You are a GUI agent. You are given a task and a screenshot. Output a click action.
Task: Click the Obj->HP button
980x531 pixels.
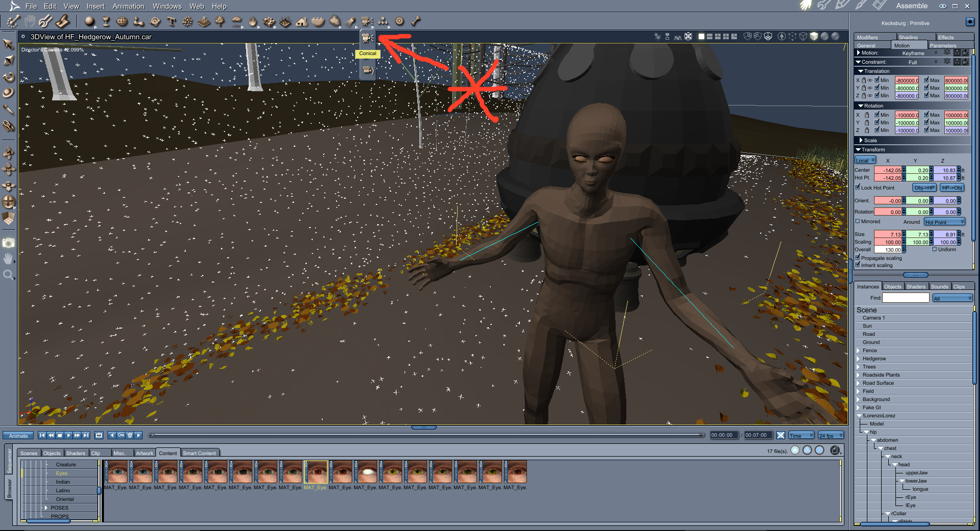coord(924,188)
